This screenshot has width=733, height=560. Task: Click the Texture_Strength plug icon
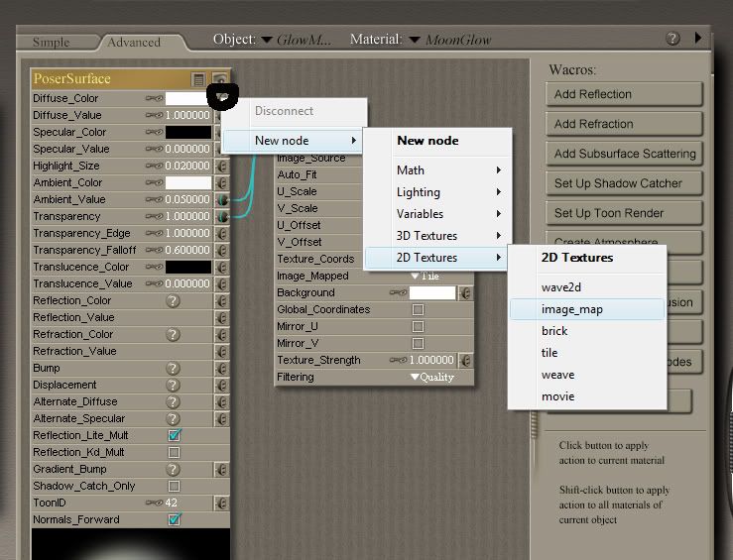466,360
